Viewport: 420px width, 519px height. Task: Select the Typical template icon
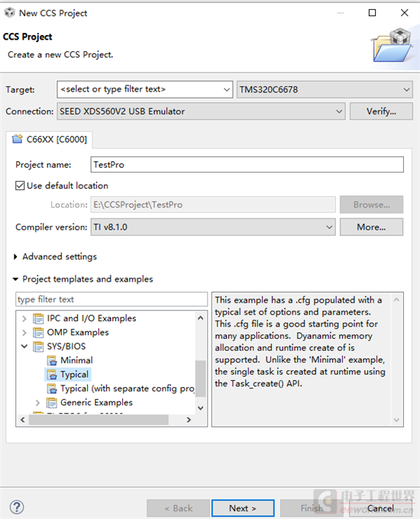tap(52, 374)
